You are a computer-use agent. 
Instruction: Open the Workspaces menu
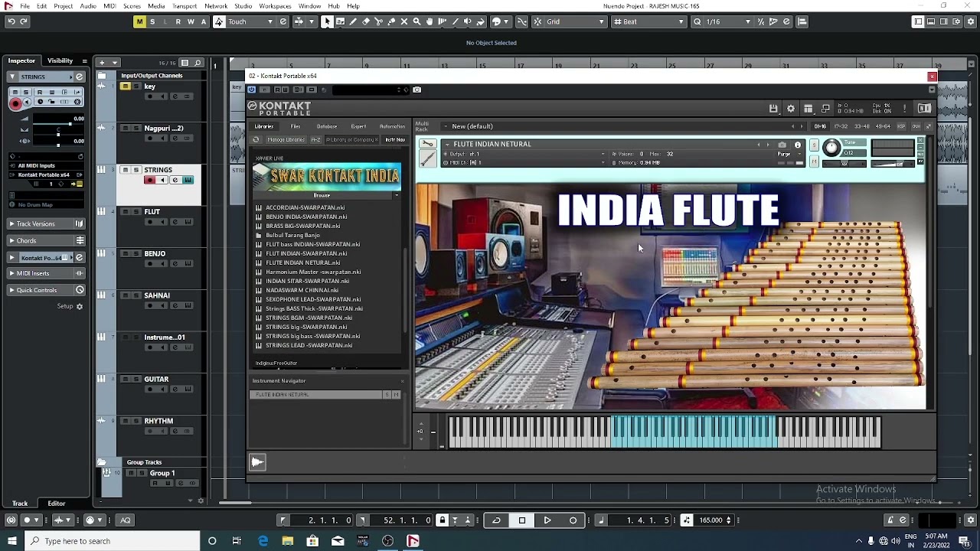(x=275, y=6)
